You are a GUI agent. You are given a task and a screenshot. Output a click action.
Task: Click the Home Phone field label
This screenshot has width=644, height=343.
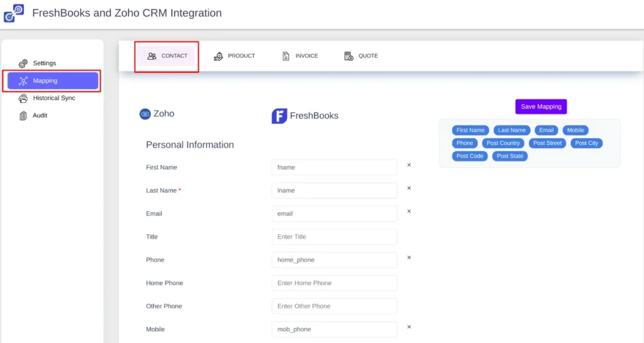point(165,283)
